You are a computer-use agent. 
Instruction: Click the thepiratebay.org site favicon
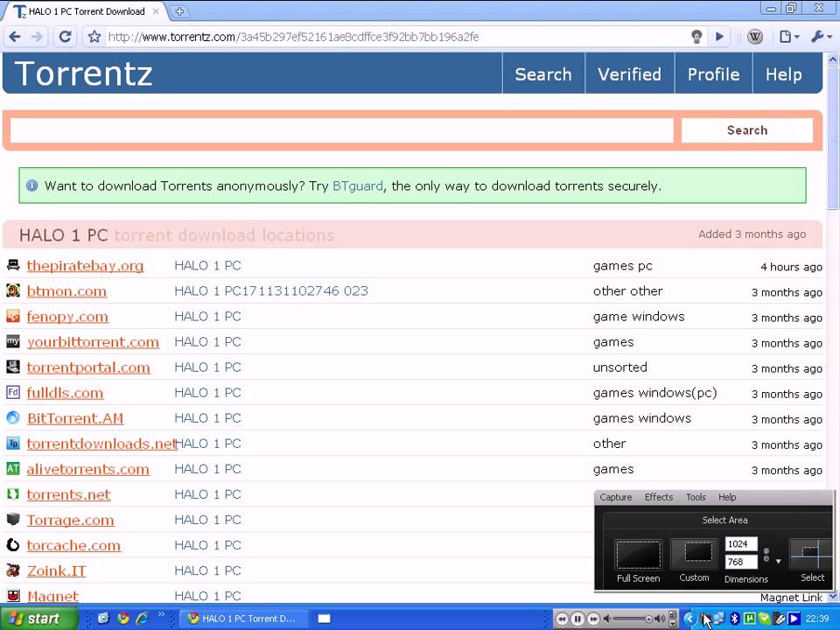coord(13,264)
